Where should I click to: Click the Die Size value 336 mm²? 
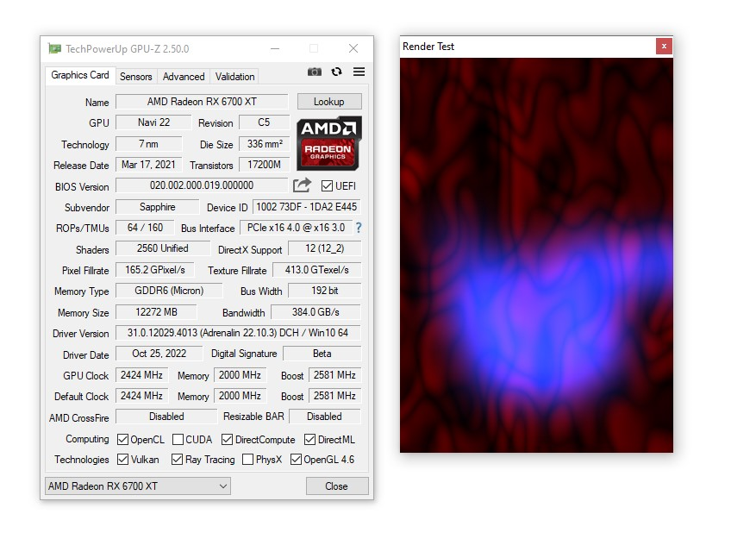tap(265, 144)
